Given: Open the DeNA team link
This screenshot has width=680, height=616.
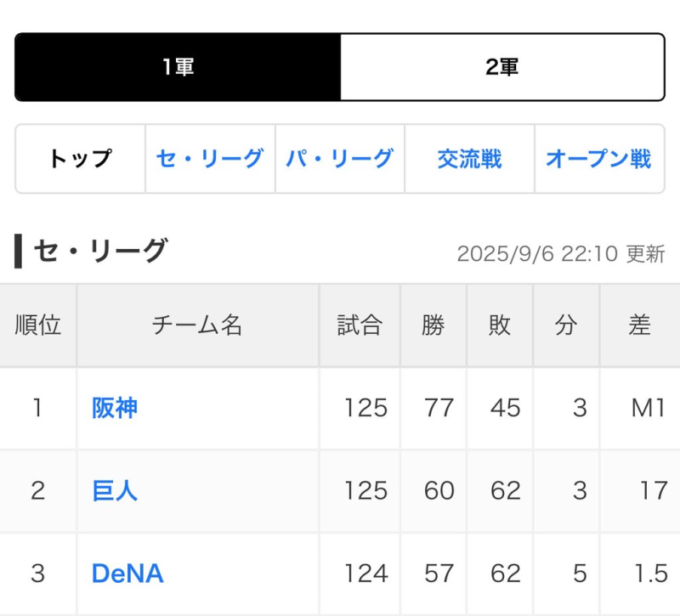Looking at the screenshot, I should coord(127,574).
